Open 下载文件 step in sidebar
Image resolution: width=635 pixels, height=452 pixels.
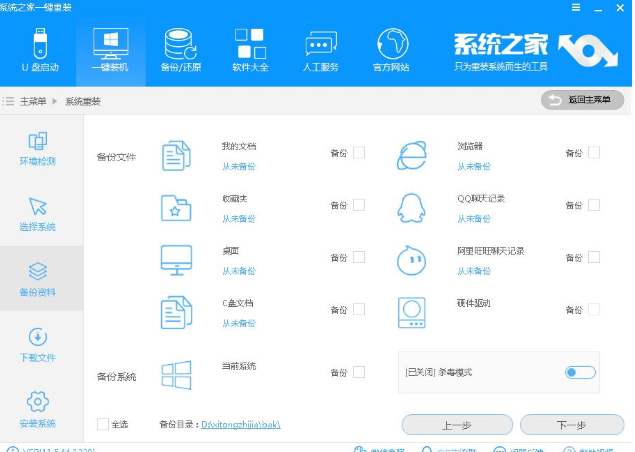pyautogui.click(x=38, y=344)
